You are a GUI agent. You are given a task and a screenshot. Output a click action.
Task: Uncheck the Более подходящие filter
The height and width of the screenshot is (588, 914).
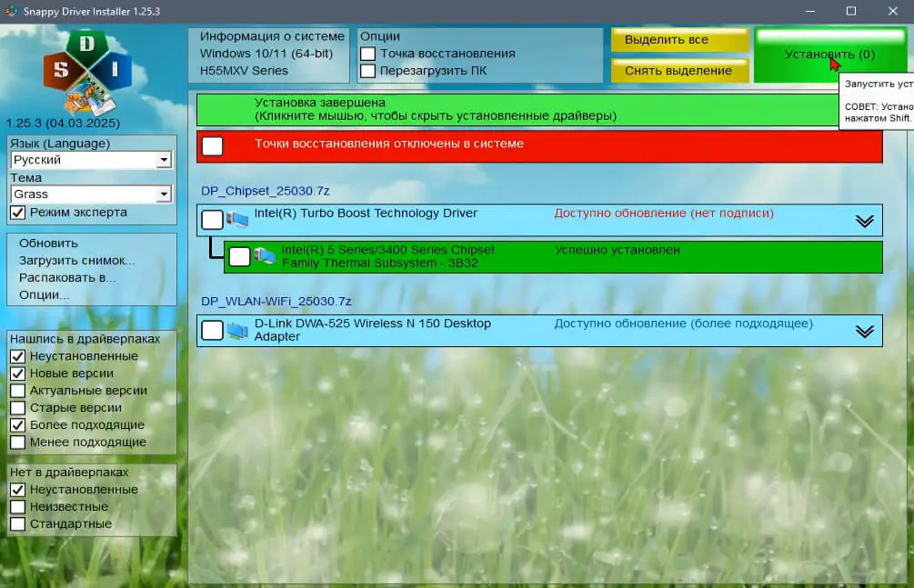point(18,424)
